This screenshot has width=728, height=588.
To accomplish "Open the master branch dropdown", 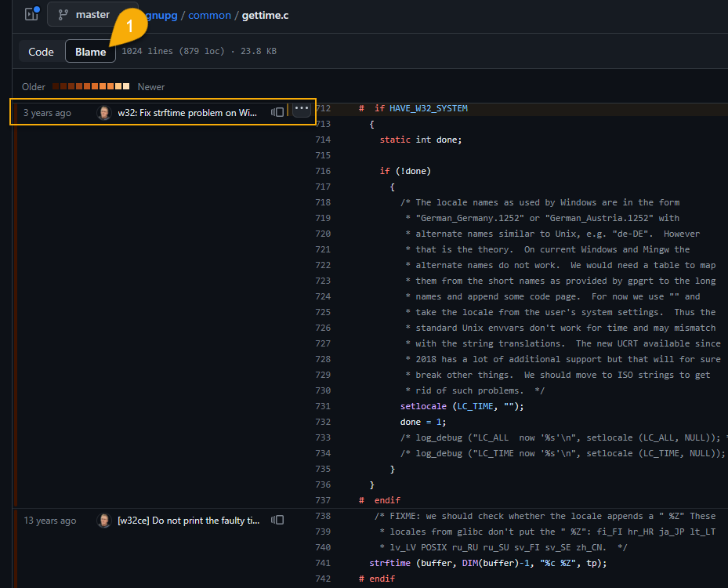I will coord(92,14).
